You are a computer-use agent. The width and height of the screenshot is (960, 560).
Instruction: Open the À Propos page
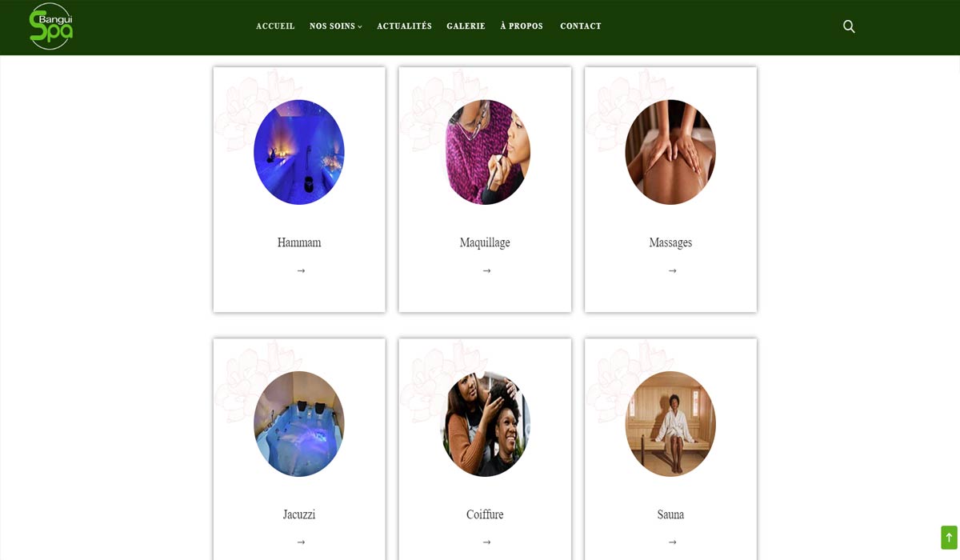point(522,26)
